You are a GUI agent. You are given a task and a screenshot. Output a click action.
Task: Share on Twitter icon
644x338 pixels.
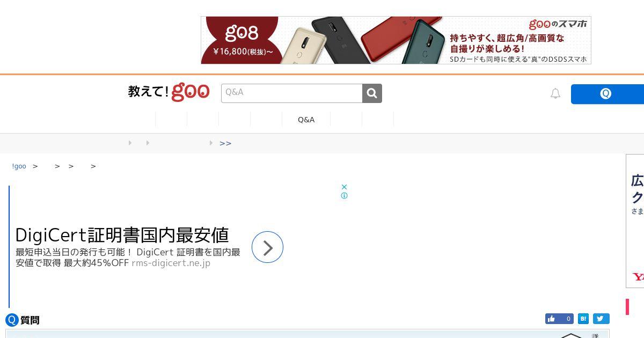pyautogui.click(x=601, y=319)
